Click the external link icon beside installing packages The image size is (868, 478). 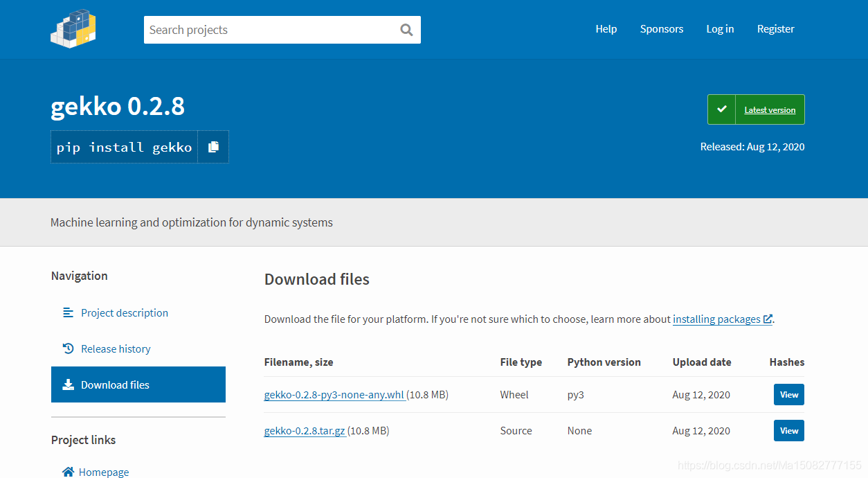pos(768,319)
